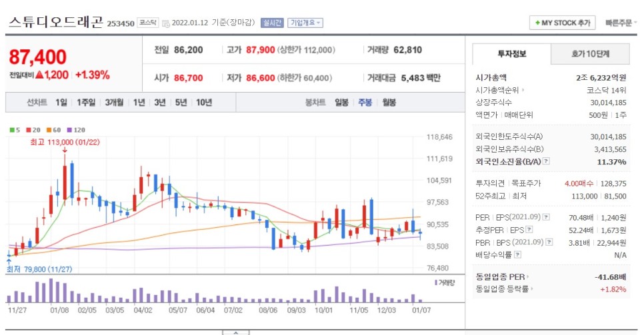644x335 pixels.
Task: Open the 기업개요 dropdown
Action: pos(305,23)
